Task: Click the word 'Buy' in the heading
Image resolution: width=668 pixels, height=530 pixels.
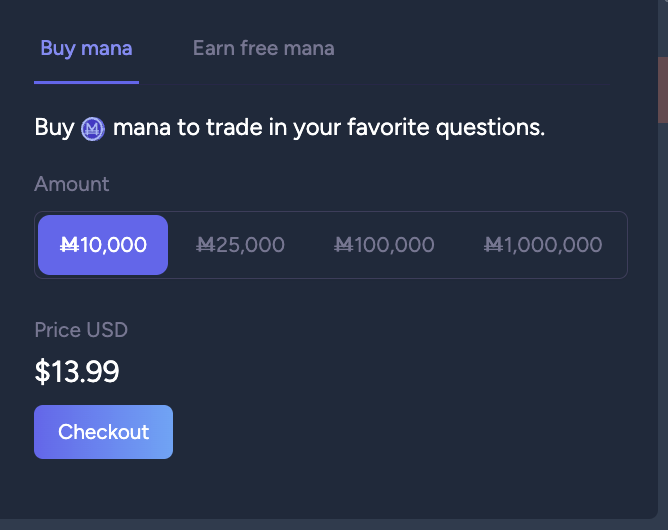Action: [55, 128]
